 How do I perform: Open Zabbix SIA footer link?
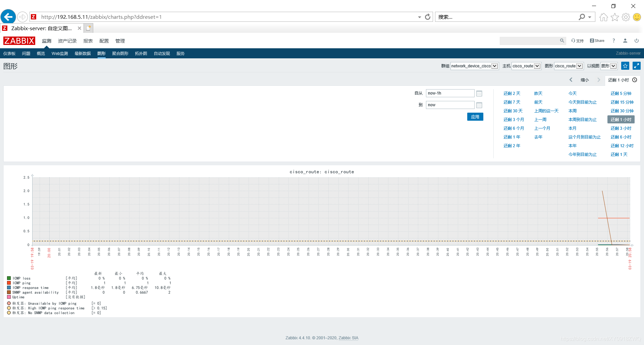348,338
